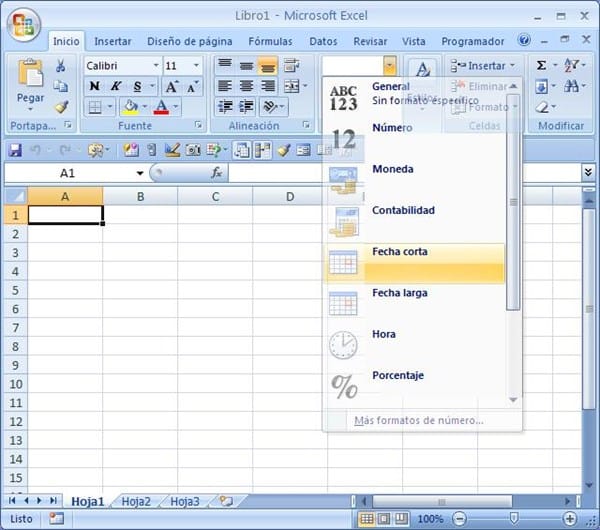Screen dimensions: 600x530
Task: Click the insert function fx button
Action: click(x=217, y=173)
